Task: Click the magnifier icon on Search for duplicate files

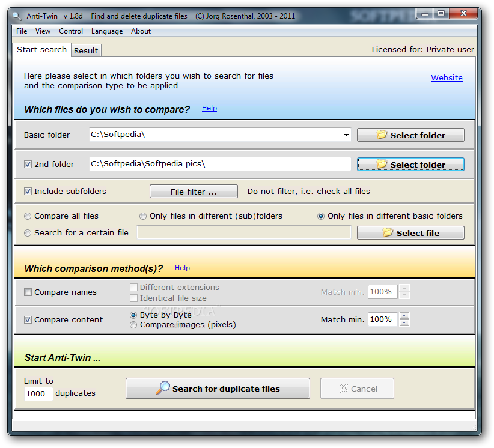Action: pos(163,388)
